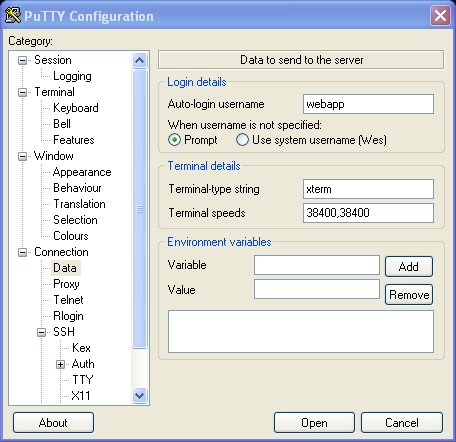Click the Remove button
The height and width of the screenshot is (442, 456).
point(409,295)
